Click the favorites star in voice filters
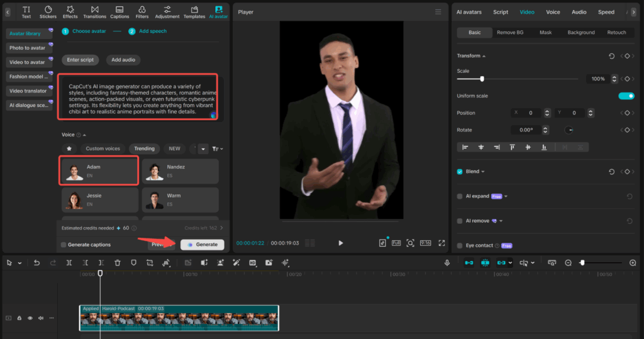This screenshot has height=339, width=644. [69, 149]
